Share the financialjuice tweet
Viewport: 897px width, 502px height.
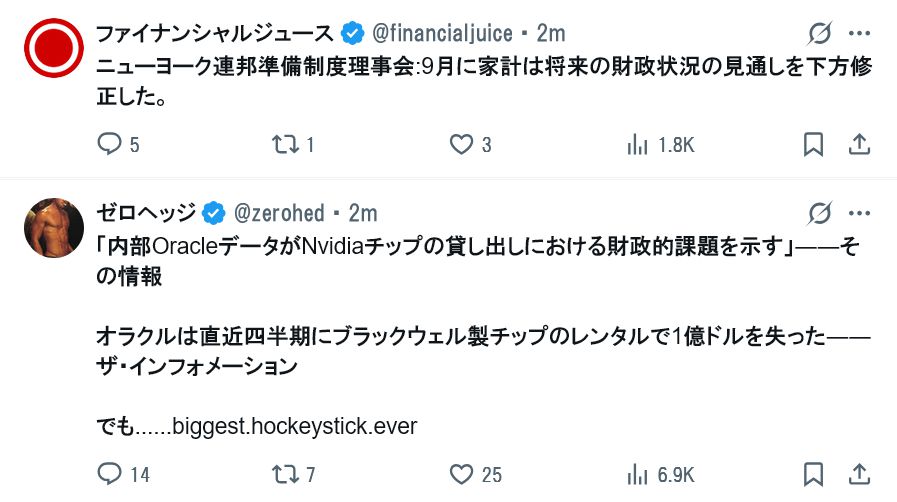pos(859,145)
